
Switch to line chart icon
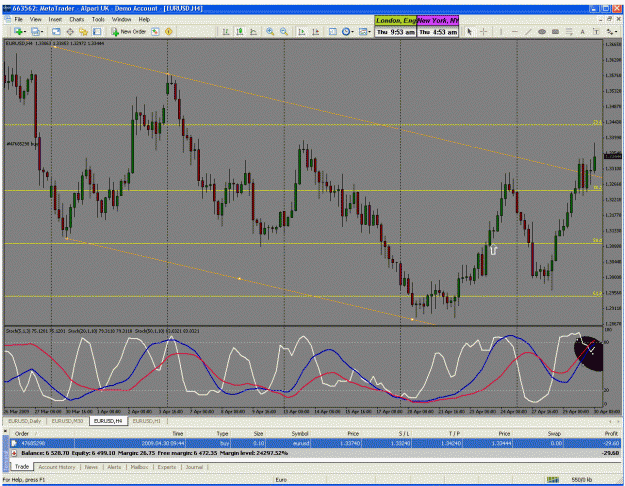[x=253, y=31]
